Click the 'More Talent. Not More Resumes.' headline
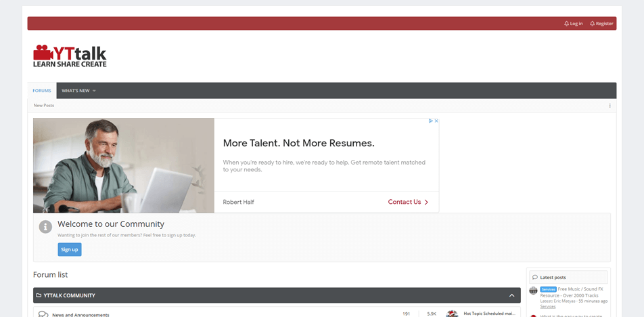Screen dimensions: 644x317 pos(298,143)
